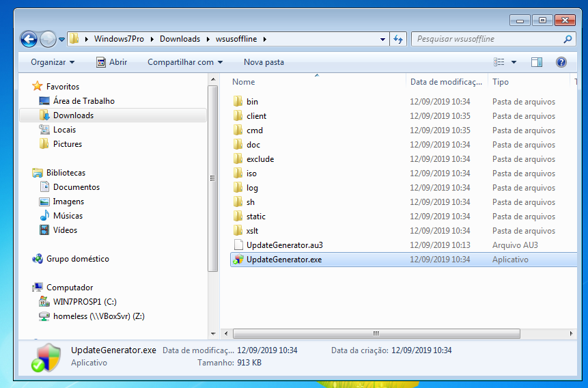
Task: Expand arrow between Windows7Pro and Downloads
Action: (x=152, y=39)
